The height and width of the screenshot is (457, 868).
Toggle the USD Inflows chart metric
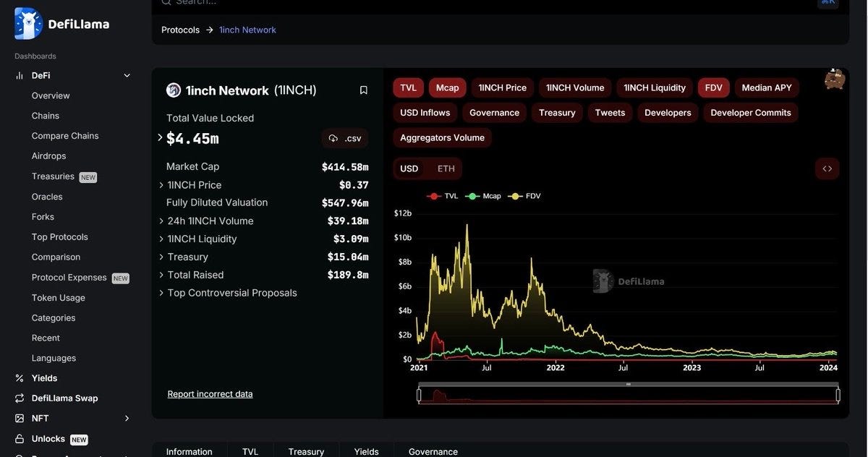(x=425, y=113)
